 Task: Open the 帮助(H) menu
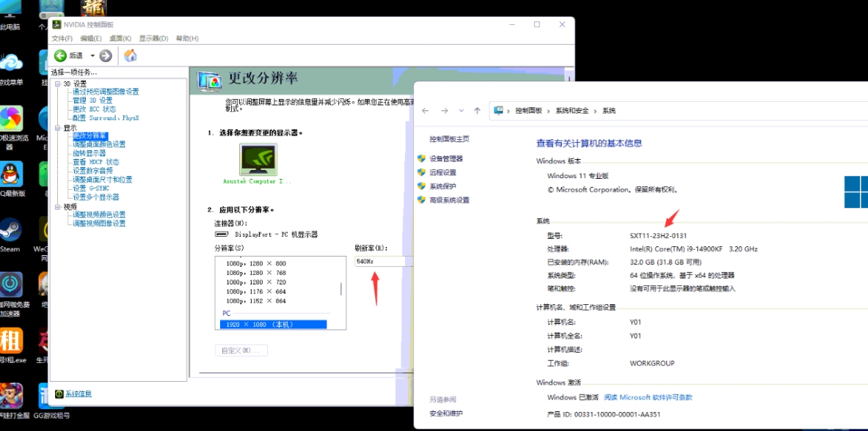187,38
